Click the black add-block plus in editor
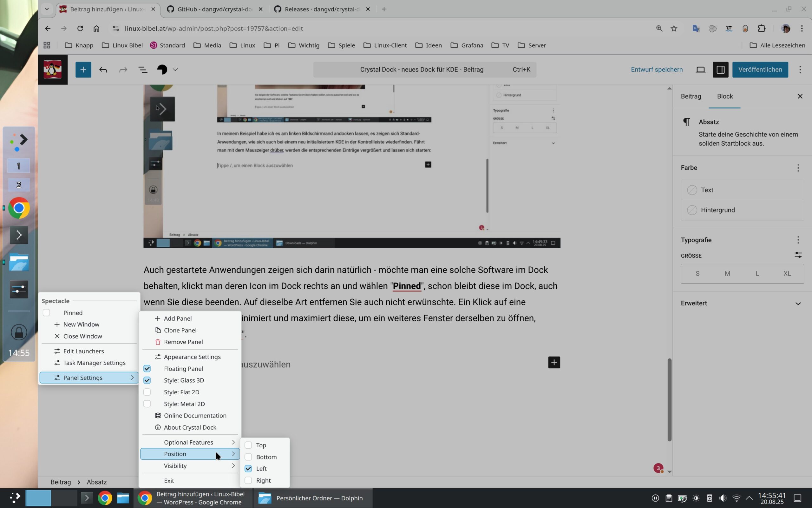The height and width of the screenshot is (508, 812). click(554, 363)
